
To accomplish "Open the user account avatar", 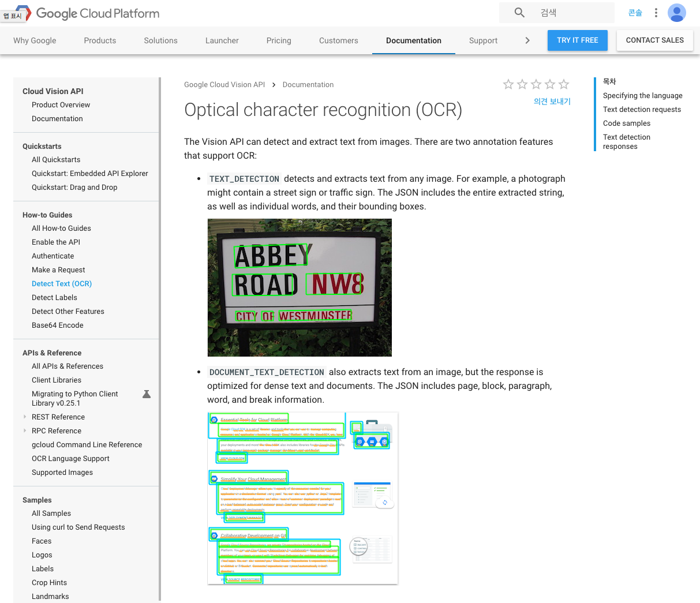I will point(677,13).
